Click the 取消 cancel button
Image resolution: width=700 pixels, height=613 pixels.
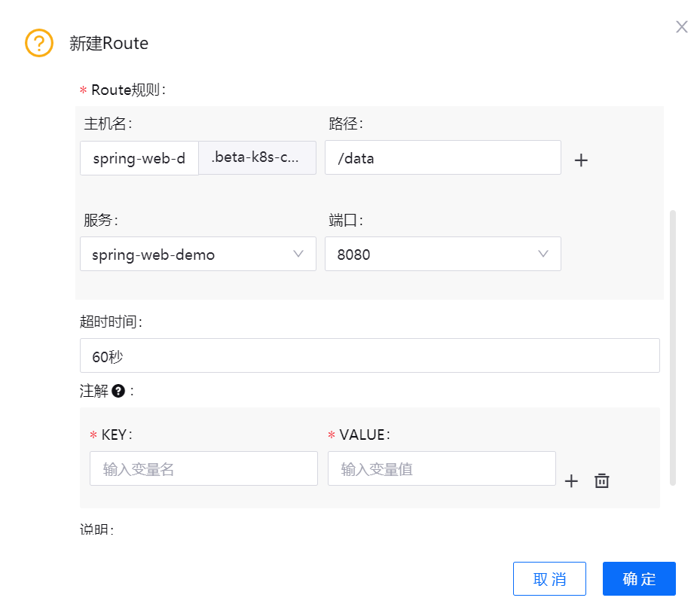(x=549, y=578)
